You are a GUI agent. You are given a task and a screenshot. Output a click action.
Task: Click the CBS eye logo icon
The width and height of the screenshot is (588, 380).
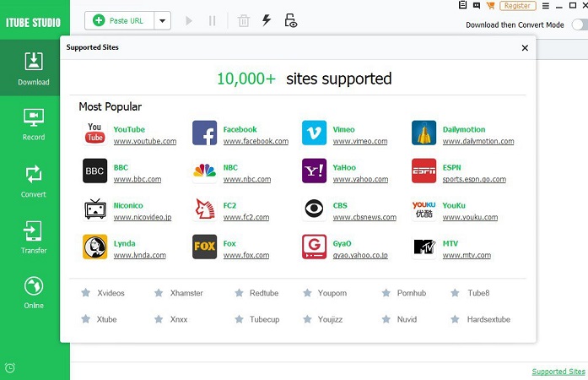pyautogui.click(x=315, y=209)
